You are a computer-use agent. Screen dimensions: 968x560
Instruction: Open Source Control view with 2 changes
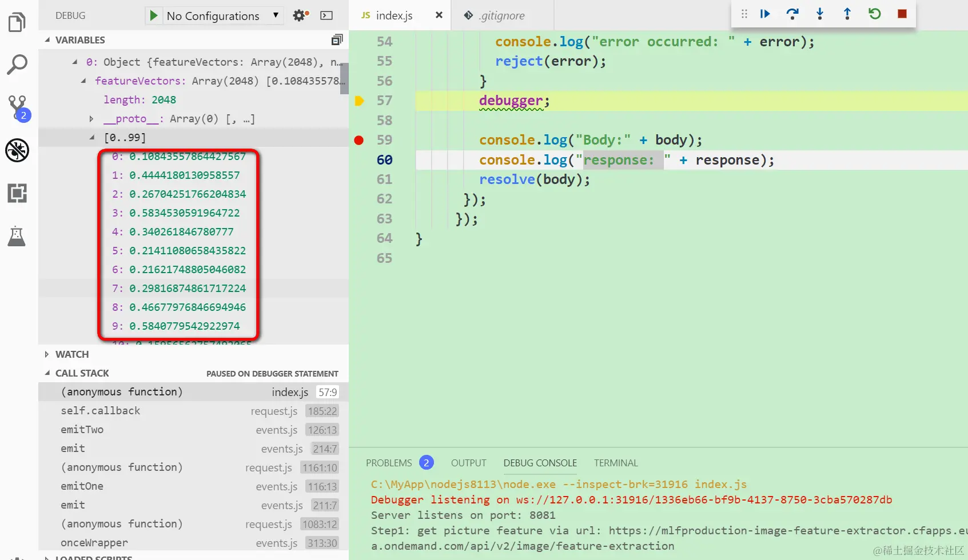point(18,107)
